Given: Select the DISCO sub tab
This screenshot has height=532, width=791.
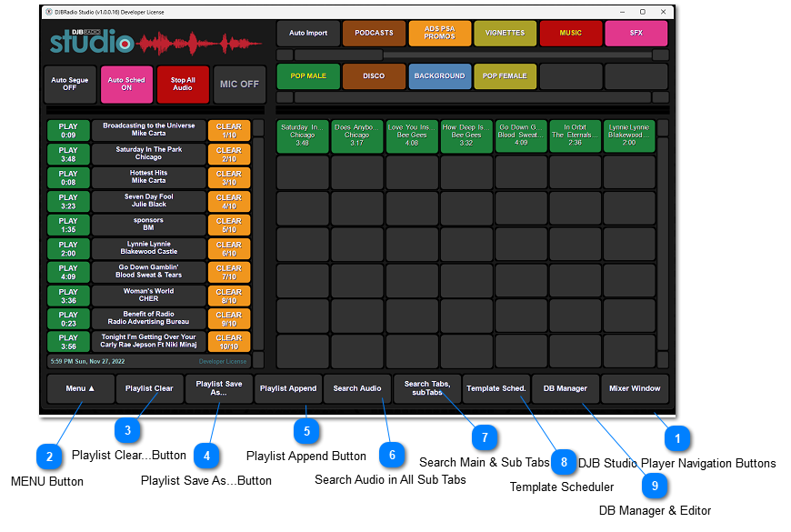Looking at the screenshot, I should [x=374, y=76].
